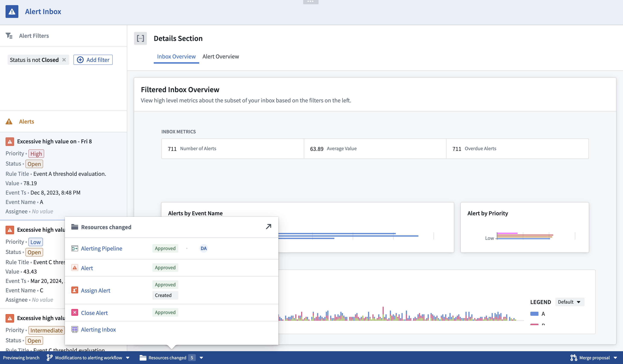Click the Alerting Inbox module icon
The height and width of the screenshot is (364, 623).
click(x=75, y=329)
